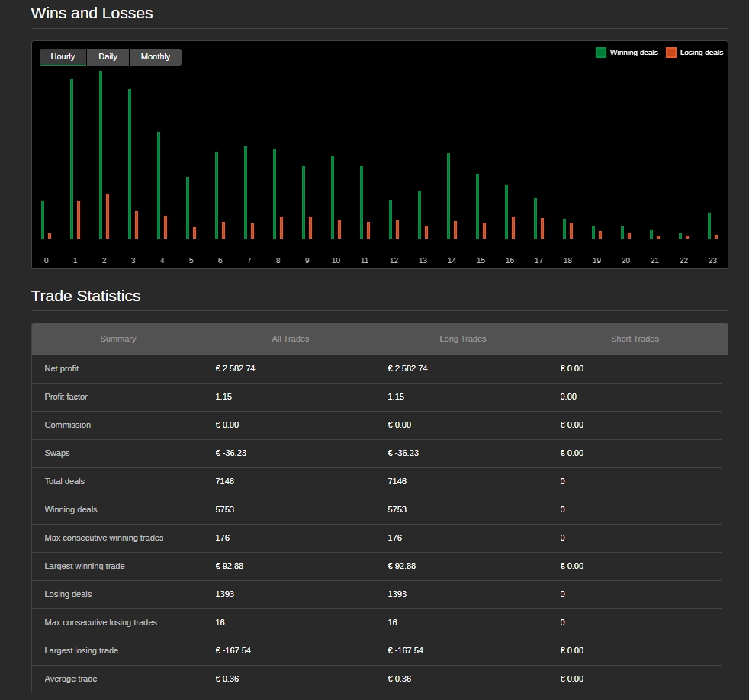749x700 pixels.
Task: Click the green Winning deals legend swatch
Action: (601, 53)
